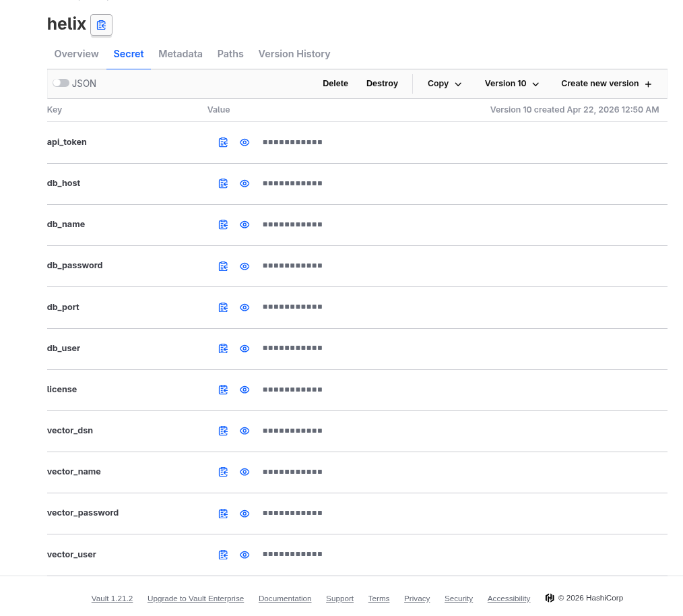Select the Secret tab
The height and width of the screenshot is (616, 683).
[x=129, y=54]
